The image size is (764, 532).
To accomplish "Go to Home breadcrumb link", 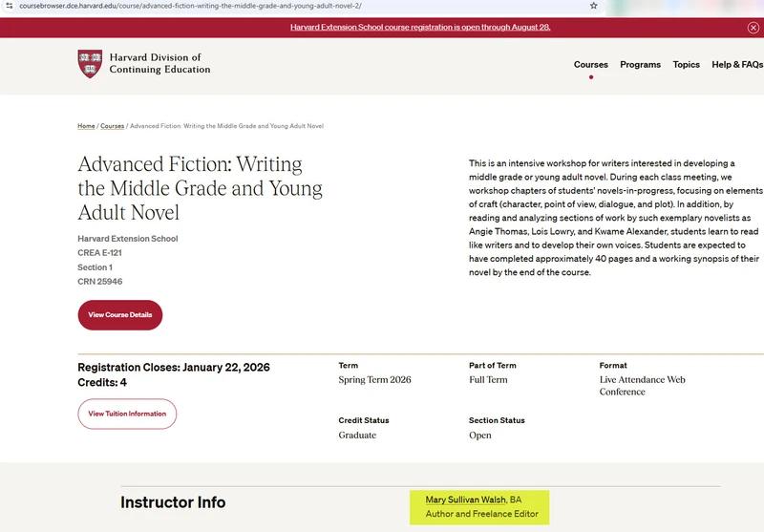I will click(86, 126).
